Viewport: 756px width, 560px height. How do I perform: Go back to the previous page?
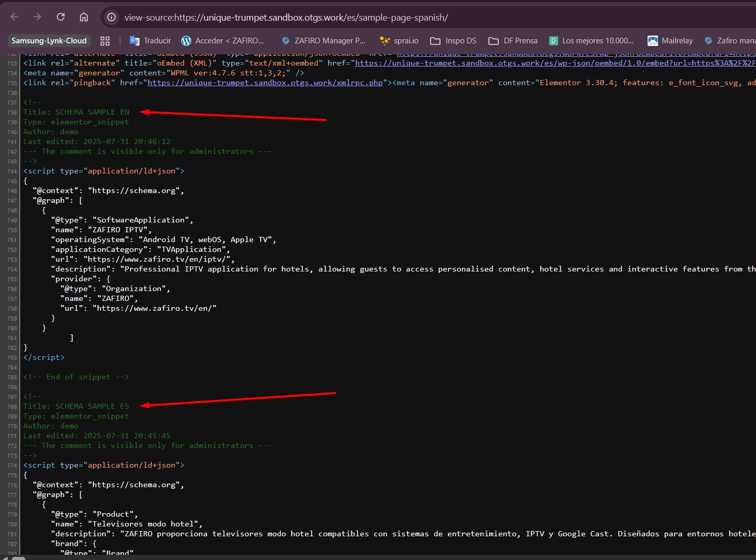14,17
